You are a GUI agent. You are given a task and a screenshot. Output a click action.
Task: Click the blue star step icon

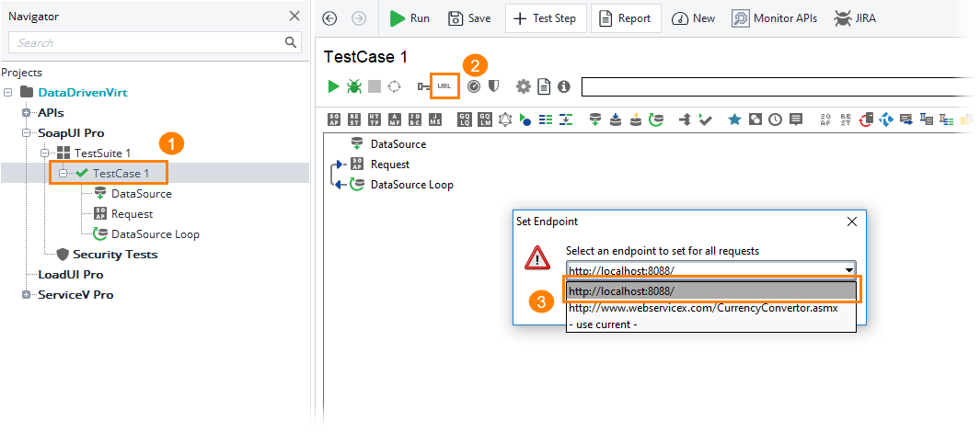(735, 119)
